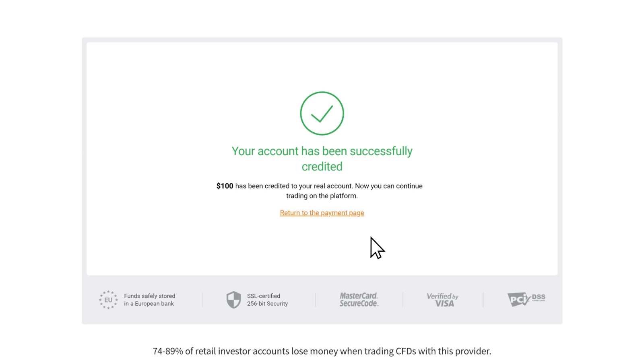
Task: Click the green word 'credited' below the heading
Action: [x=322, y=167]
